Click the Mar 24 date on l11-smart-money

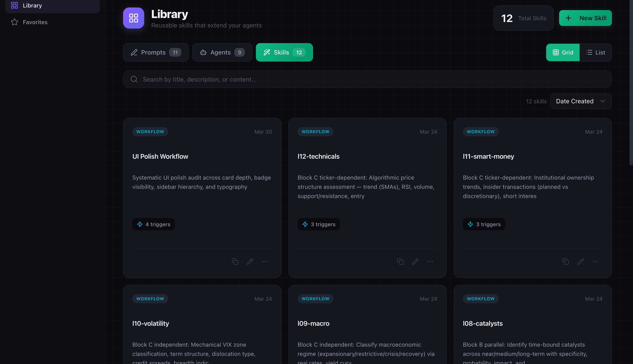point(593,132)
